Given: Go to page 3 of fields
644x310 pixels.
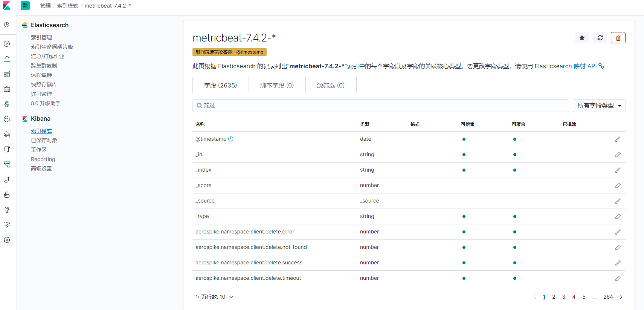Looking at the screenshot, I should tap(564, 297).
